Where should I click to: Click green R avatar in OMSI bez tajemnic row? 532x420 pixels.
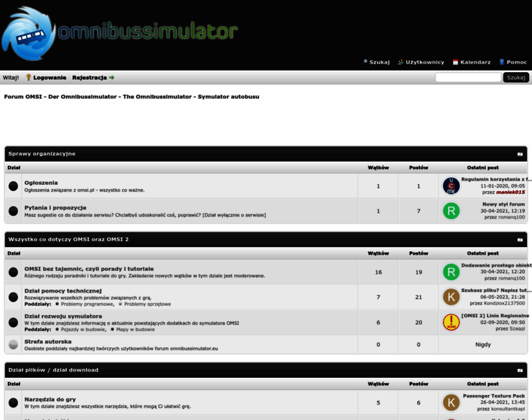[451, 272]
